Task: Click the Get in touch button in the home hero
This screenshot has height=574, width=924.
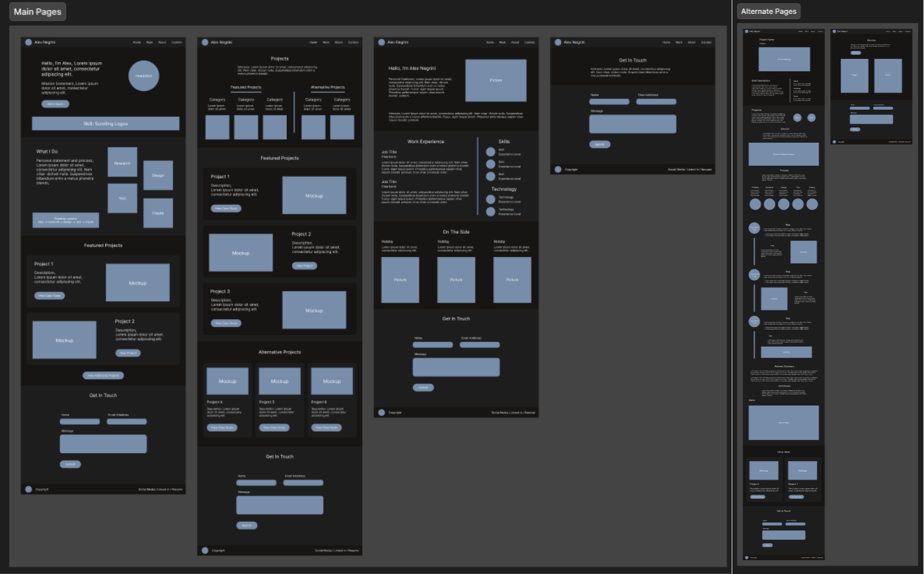Action: pos(56,104)
